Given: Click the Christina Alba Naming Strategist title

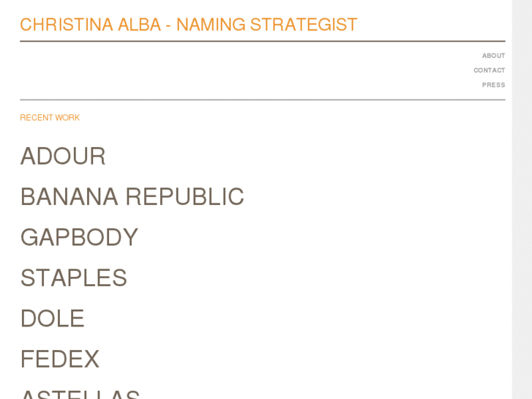Looking at the screenshot, I should [188, 24].
